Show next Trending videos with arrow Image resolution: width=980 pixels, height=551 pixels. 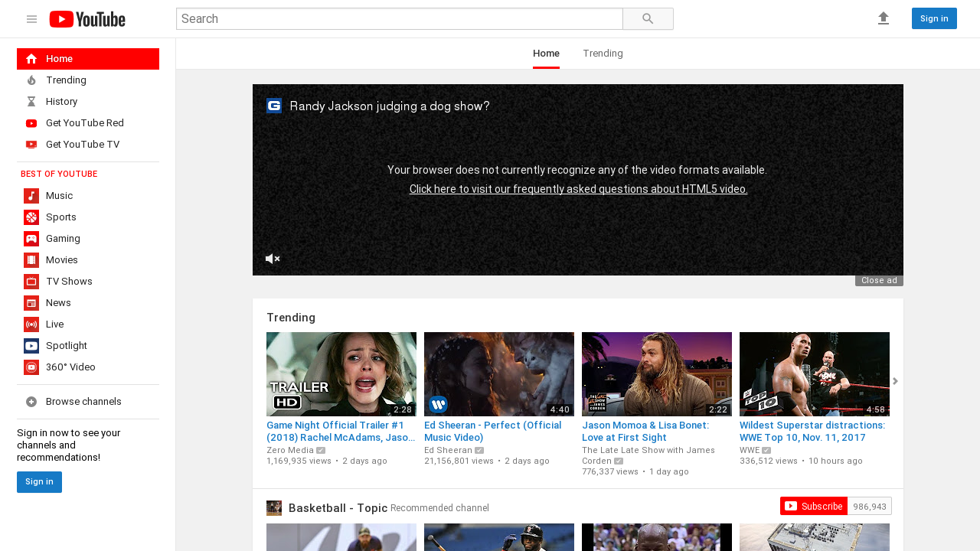pyautogui.click(x=895, y=381)
